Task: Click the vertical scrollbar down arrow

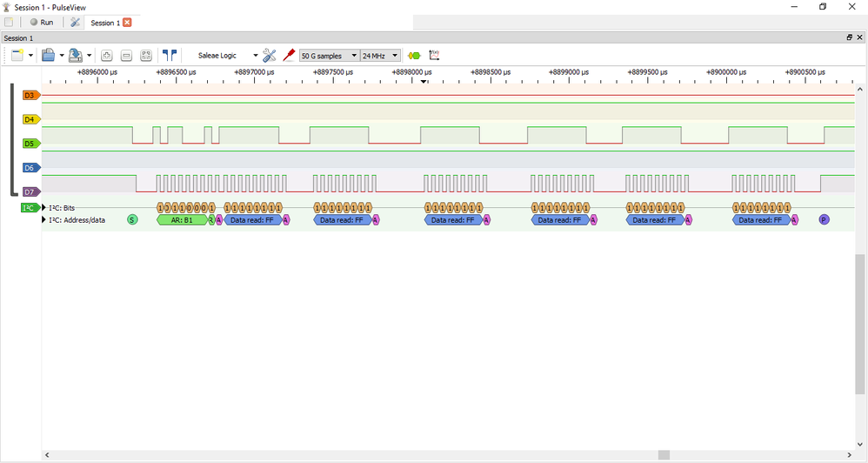Action: 859,444
